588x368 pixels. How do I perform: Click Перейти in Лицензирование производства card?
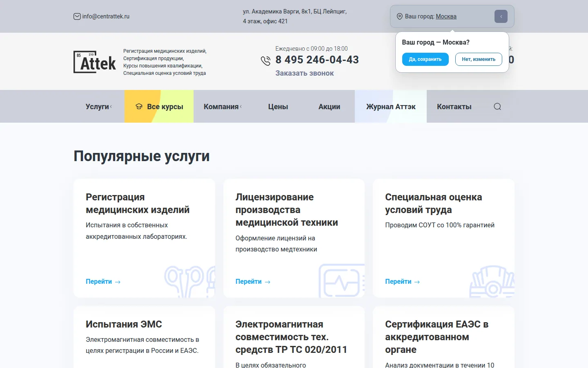pyautogui.click(x=248, y=281)
